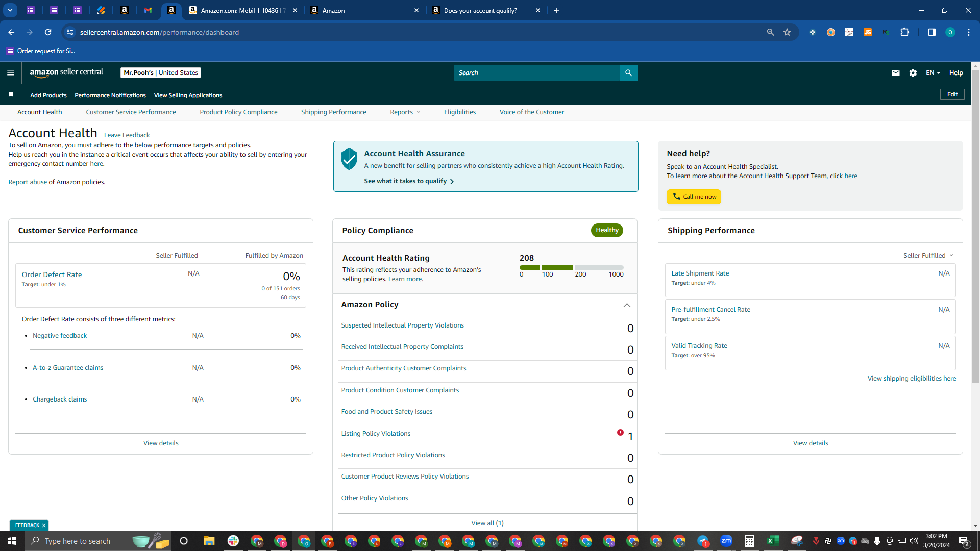The image size is (980, 551).
Task: Click the Edit button in the navigation bar
Action: 952,94
